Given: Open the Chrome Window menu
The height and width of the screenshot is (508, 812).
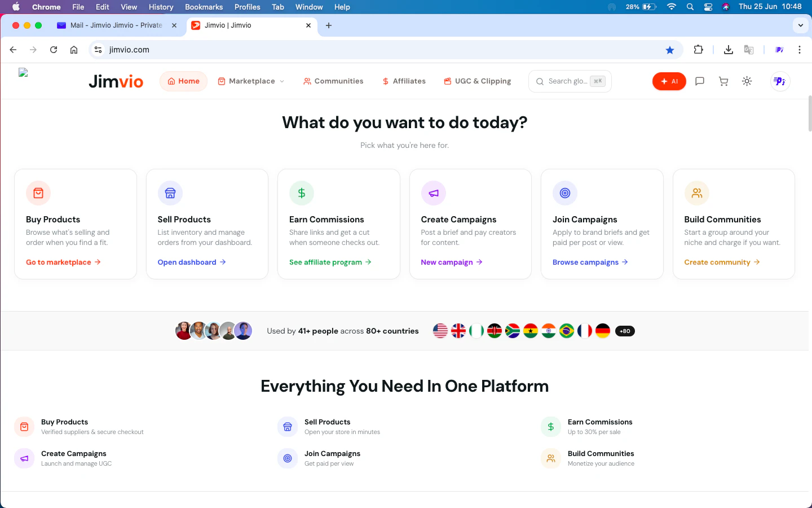Looking at the screenshot, I should (x=309, y=7).
